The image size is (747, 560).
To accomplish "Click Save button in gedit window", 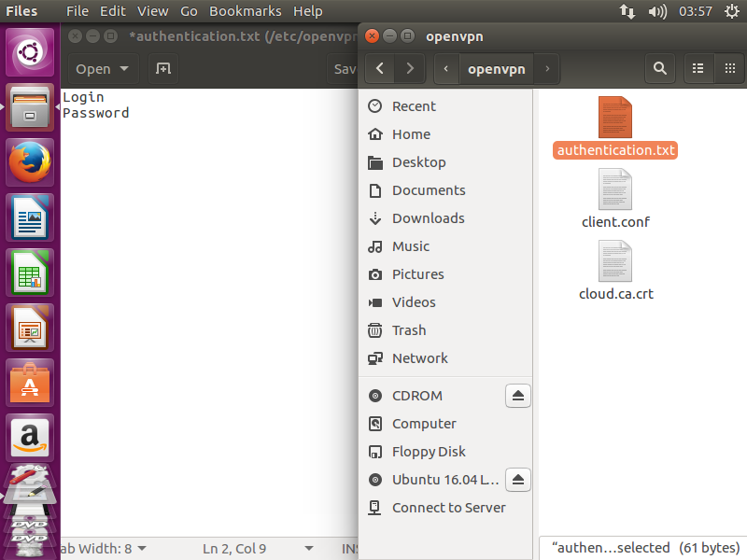I will (344, 68).
